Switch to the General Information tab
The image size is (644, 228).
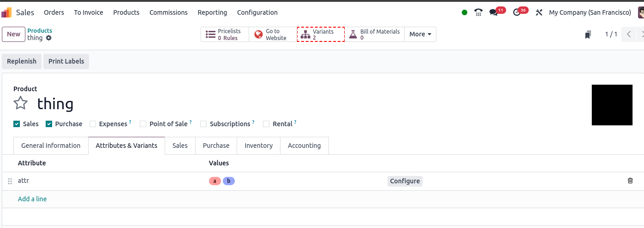(x=51, y=146)
